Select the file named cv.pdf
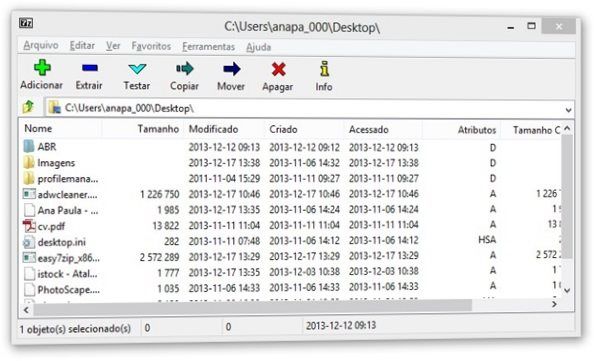 52,227
